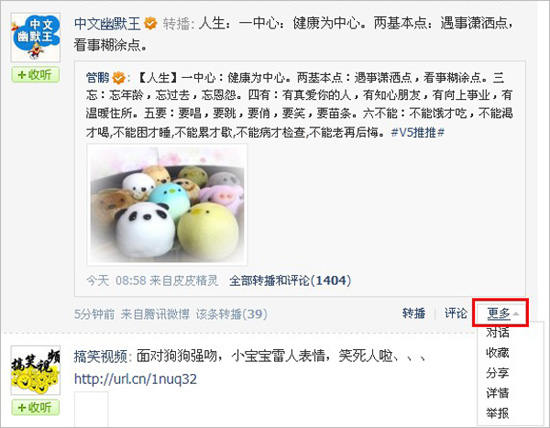
Task: Follow 搞笑视频 with +收听 button
Action: coord(35,407)
